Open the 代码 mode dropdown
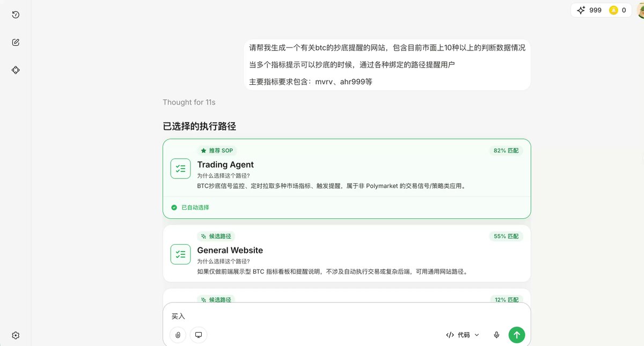Image resolution: width=644 pixels, height=346 pixels. click(463, 335)
